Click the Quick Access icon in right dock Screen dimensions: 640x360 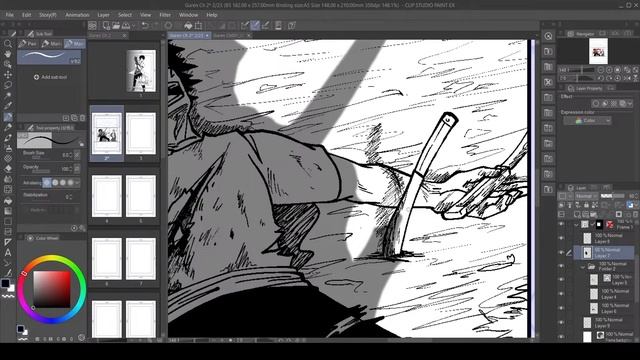pos(548,36)
